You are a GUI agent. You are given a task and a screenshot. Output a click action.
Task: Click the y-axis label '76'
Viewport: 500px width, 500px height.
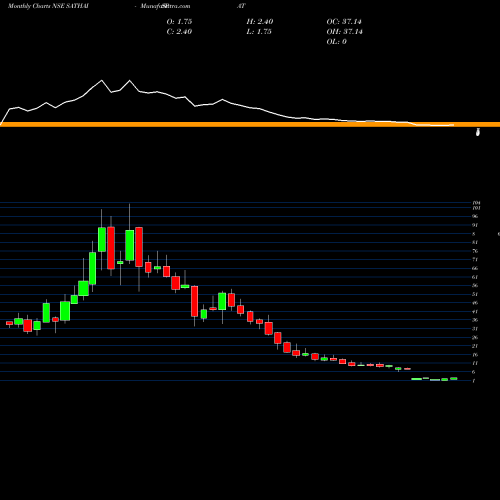pos(475,251)
